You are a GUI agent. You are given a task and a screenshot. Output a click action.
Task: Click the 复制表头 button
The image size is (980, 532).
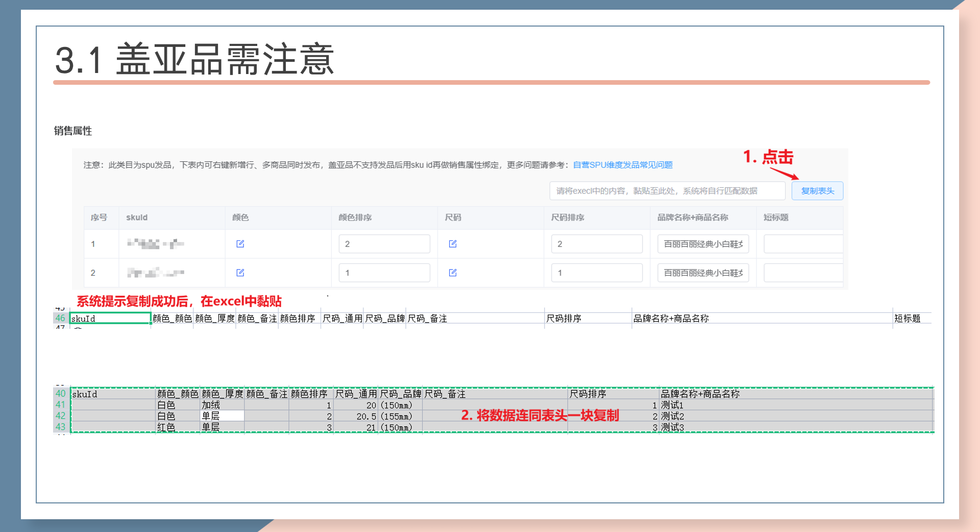tap(817, 191)
